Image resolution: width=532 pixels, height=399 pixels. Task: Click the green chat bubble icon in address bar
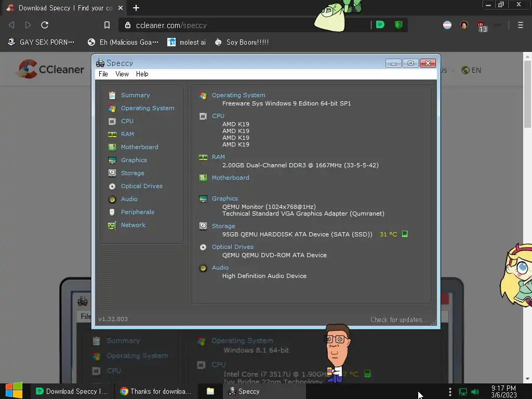(380, 25)
